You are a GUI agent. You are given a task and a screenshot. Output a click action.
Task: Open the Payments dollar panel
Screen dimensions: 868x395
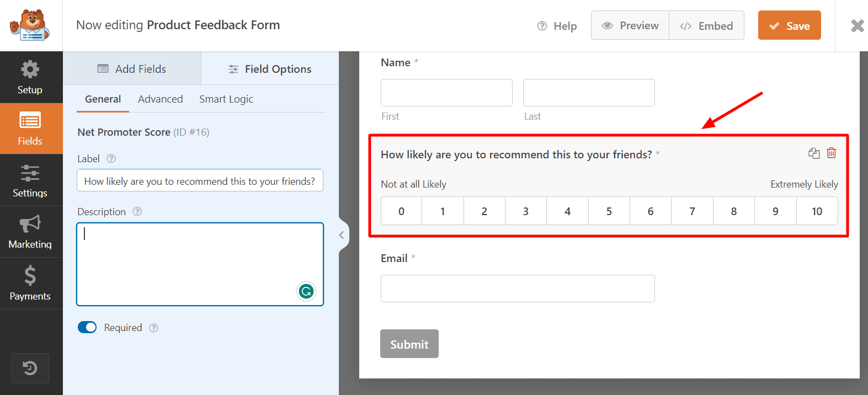pyautogui.click(x=30, y=283)
